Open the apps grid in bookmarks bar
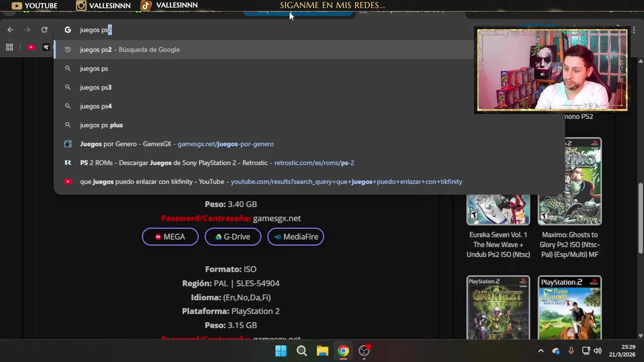The width and height of the screenshot is (644, 362). 9,47
